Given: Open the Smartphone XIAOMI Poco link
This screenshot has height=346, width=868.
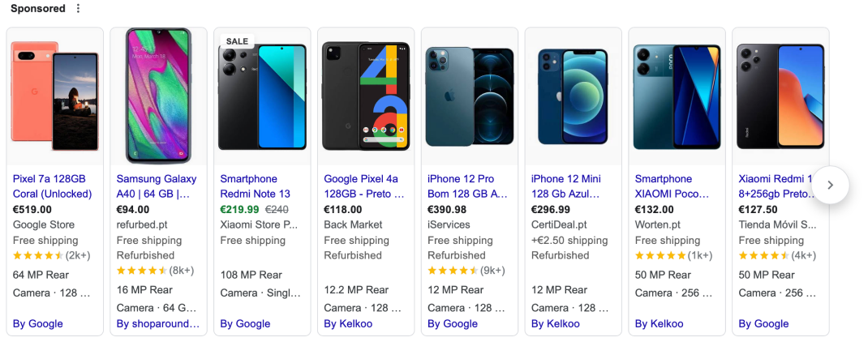Looking at the screenshot, I should [672, 186].
